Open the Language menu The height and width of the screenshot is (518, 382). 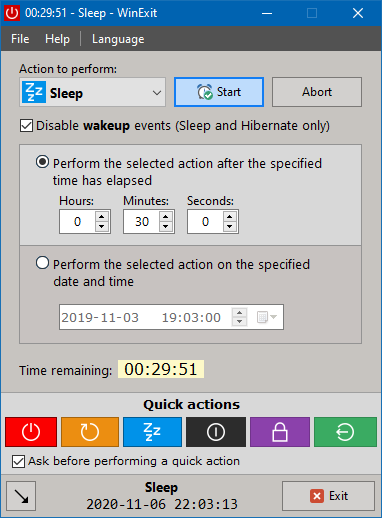click(x=118, y=39)
